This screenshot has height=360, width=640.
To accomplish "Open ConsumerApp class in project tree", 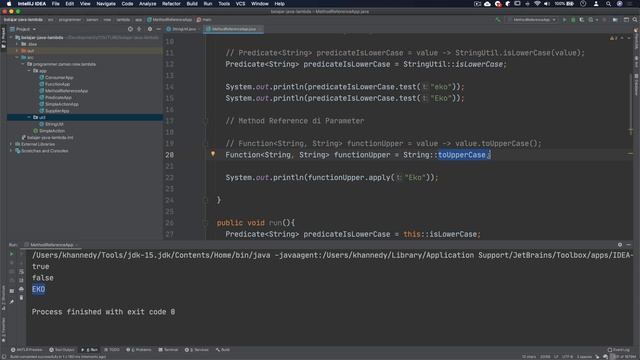I will coord(56,78).
